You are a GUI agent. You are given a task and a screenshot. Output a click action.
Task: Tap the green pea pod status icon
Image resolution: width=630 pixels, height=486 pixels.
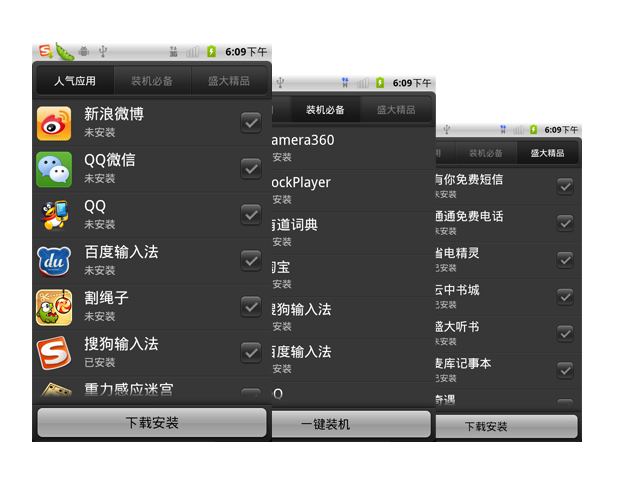point(64,51)
